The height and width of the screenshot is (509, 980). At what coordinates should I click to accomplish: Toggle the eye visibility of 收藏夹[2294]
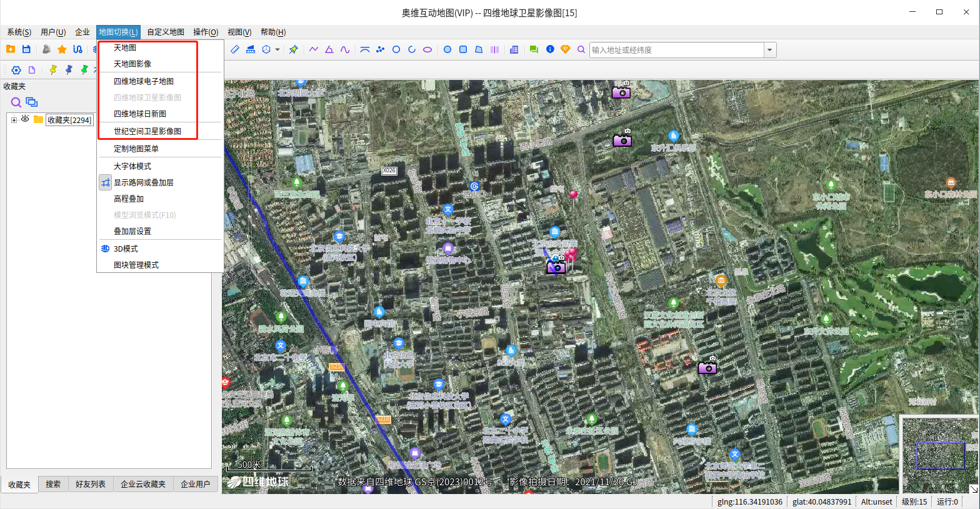tap(25, 119)
